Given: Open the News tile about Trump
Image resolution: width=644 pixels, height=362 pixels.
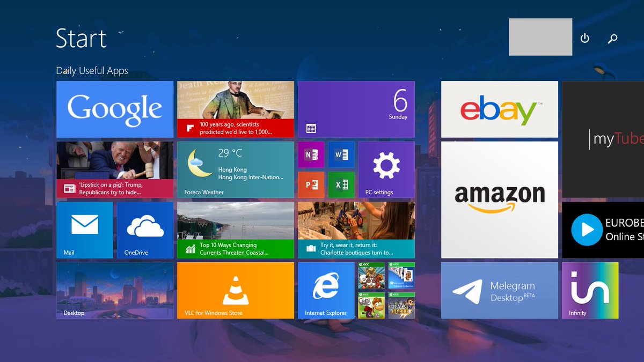Looking at the screenshot, I should coord(115,169).
